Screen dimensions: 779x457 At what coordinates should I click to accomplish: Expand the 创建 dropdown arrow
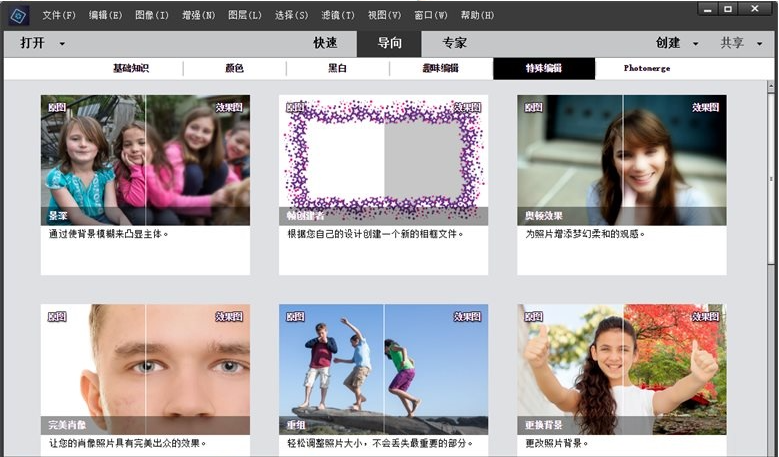(696, 44)
